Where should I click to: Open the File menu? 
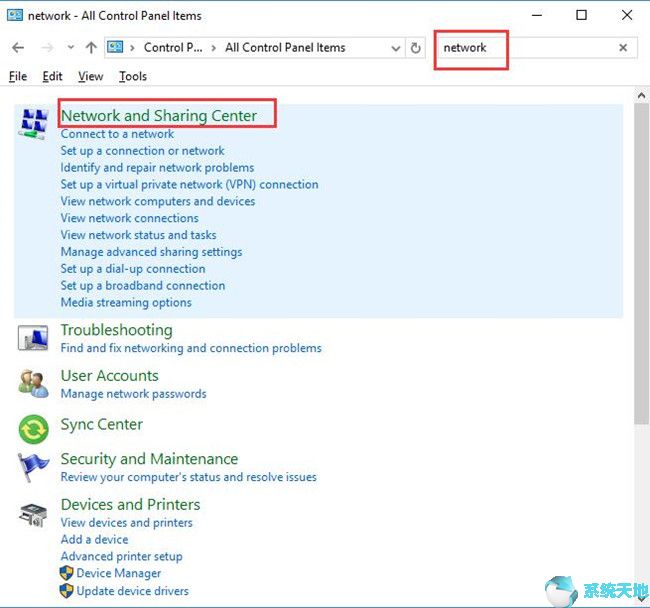[x=17, y=76]
